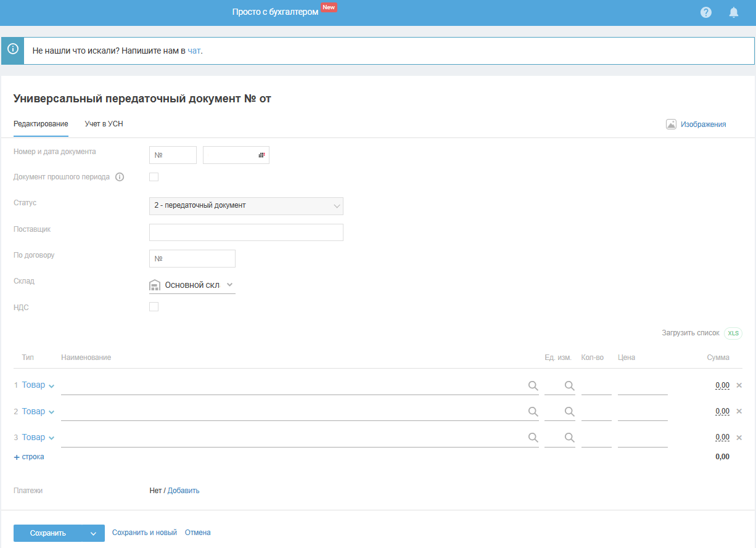Click the info icon in the chat banner

click(12, 49)
